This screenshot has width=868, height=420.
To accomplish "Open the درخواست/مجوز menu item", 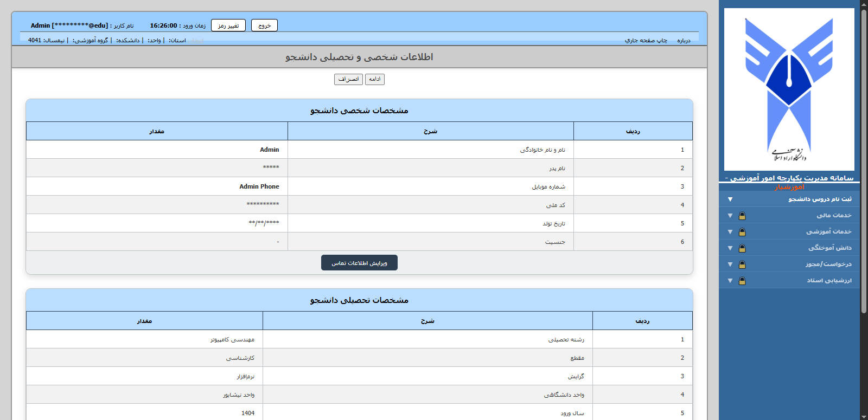I will (828, 264).
